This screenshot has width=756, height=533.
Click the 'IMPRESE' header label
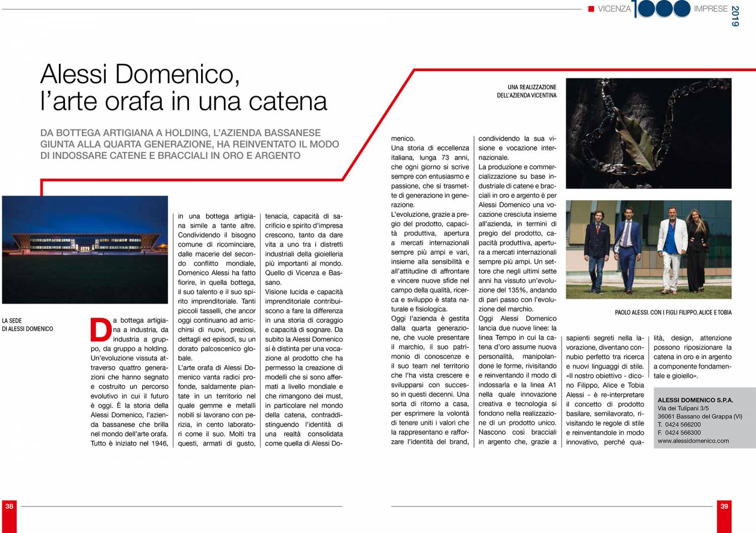(x=711, y=9)
